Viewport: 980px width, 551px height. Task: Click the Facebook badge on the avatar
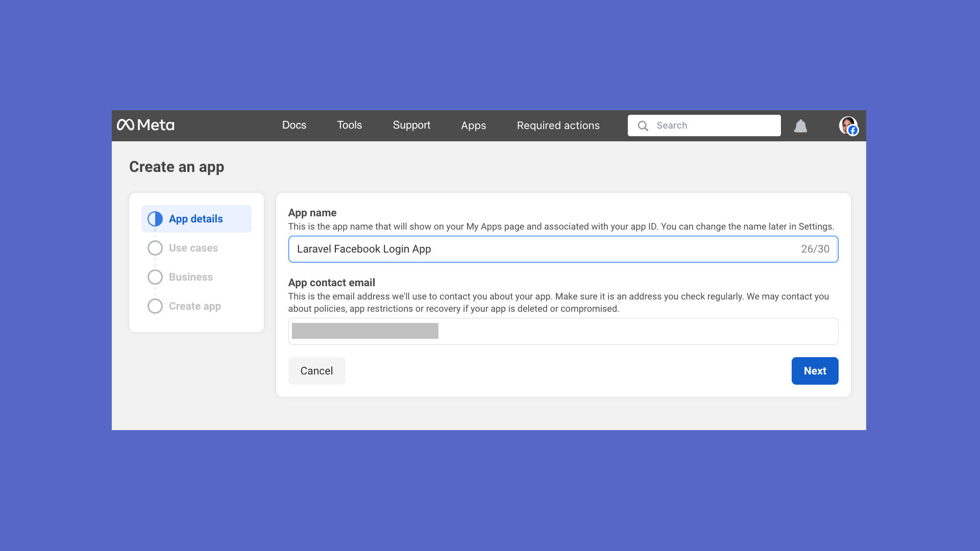[x=852, y=131]
